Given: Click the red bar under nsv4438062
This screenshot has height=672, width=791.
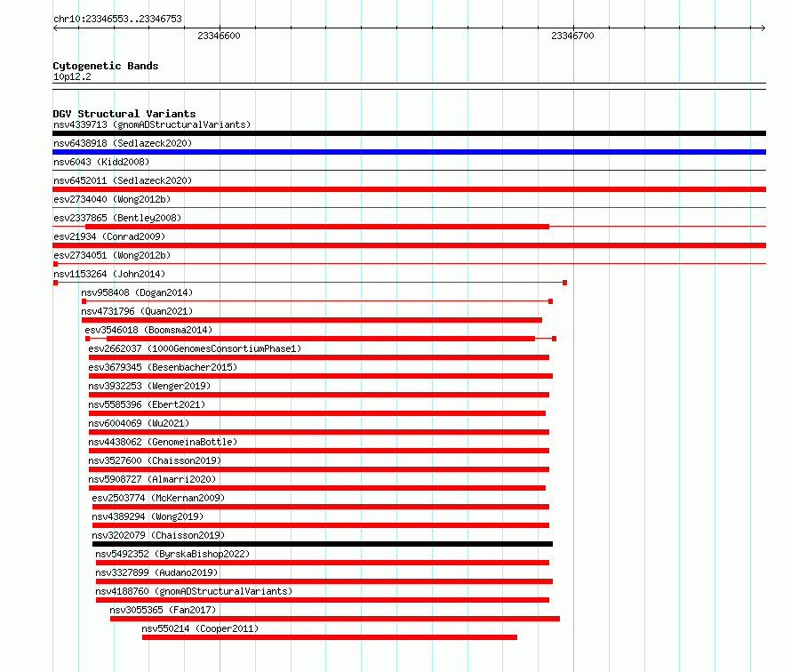Looking at the screenshot, I should 319,451.
